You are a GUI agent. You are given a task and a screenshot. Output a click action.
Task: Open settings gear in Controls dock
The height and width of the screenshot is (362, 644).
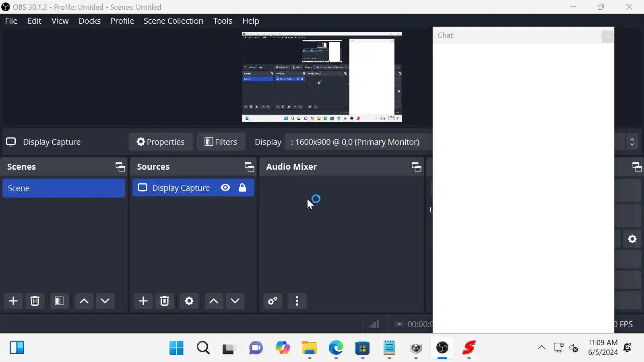tap(632, 239)
